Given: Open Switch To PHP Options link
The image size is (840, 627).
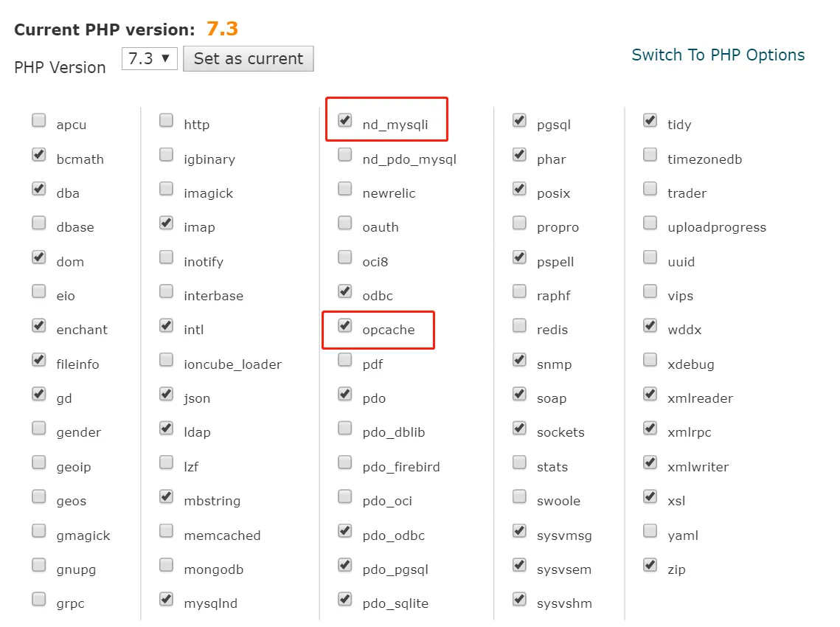Looking at the screenshot, I should point(718,55).
